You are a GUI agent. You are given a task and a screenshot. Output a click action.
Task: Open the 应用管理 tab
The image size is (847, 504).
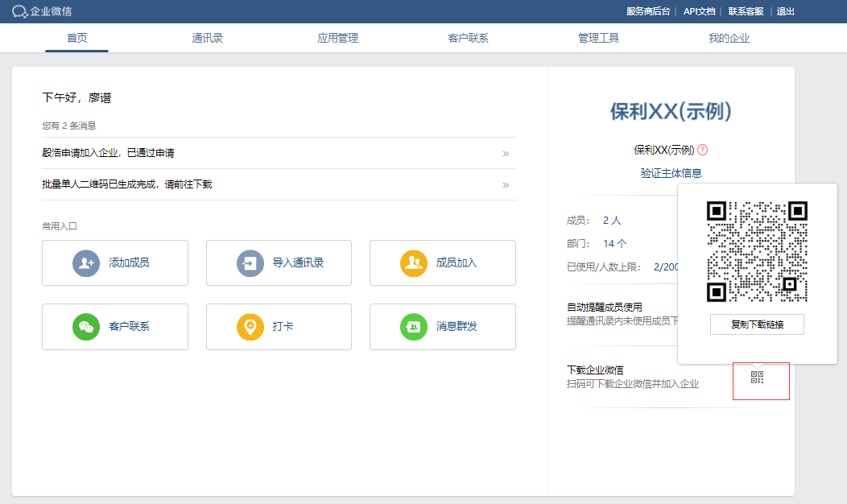point(337,38)
